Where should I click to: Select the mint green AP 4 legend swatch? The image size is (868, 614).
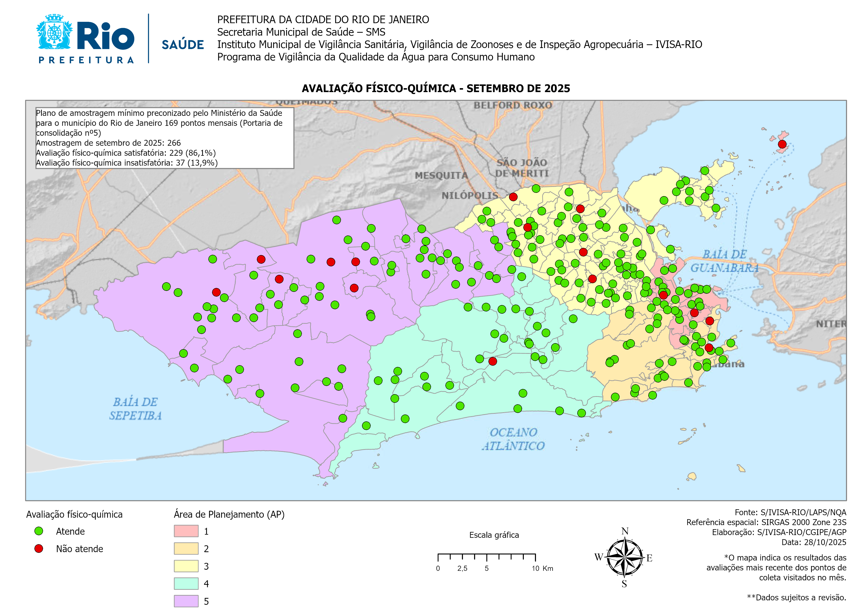(x=186, y=583)
